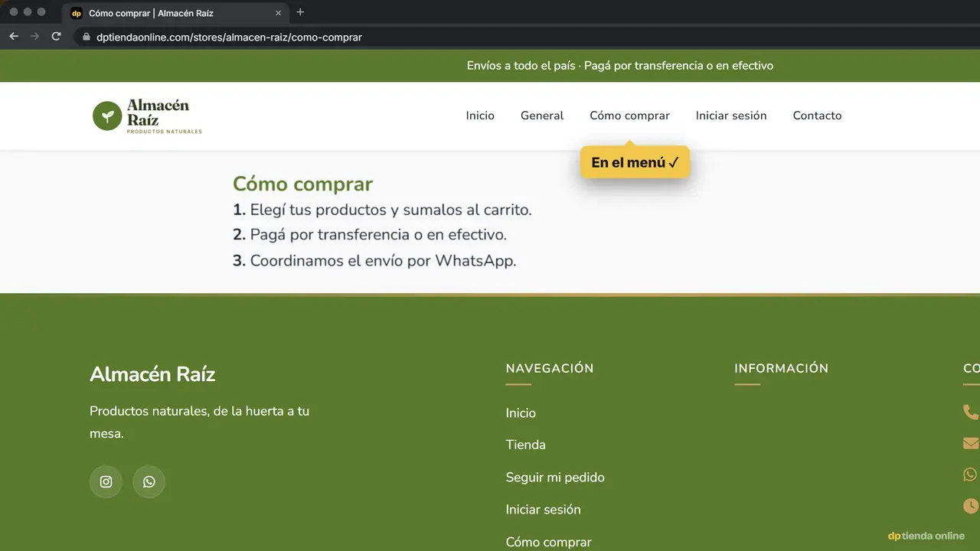Open General in top menu
This screenshot has width=980, height=551.
pos(542,116)
